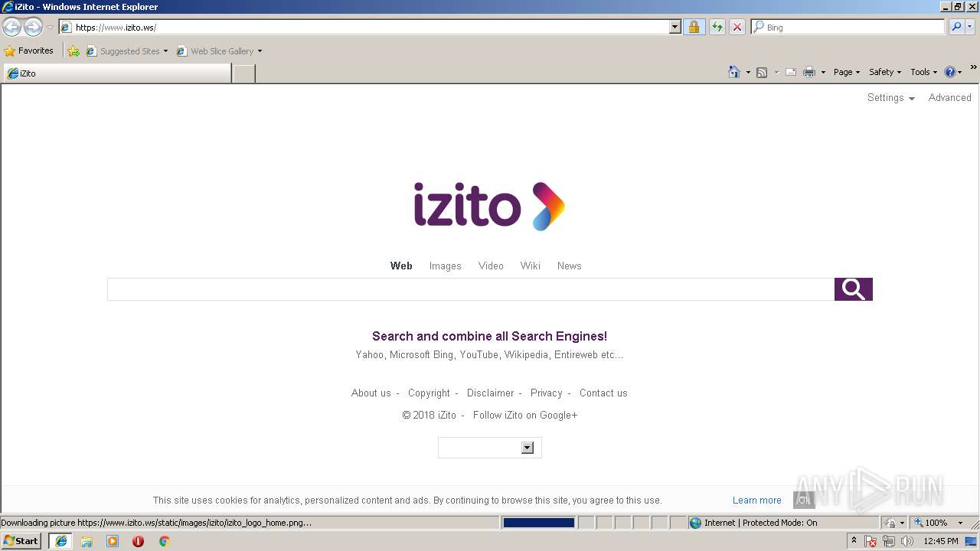Click the purple izito search button

click(853, 289)
